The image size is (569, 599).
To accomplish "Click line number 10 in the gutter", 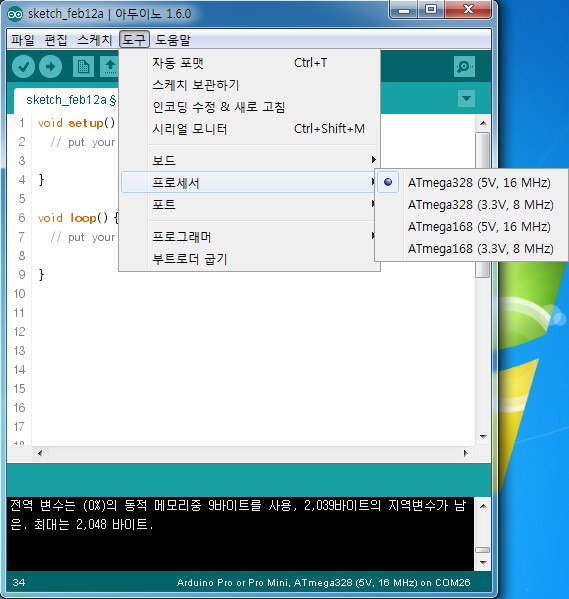I will (19, 294).
